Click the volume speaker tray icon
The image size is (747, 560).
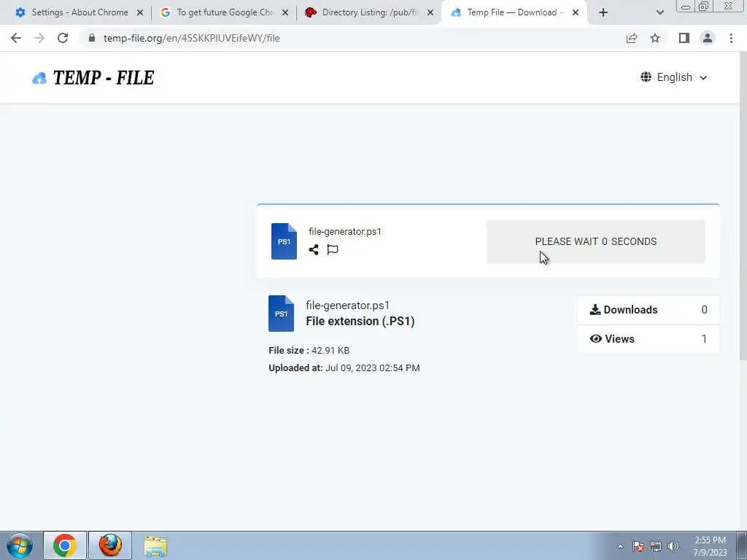pyautogui.click(x=673, y=547)
